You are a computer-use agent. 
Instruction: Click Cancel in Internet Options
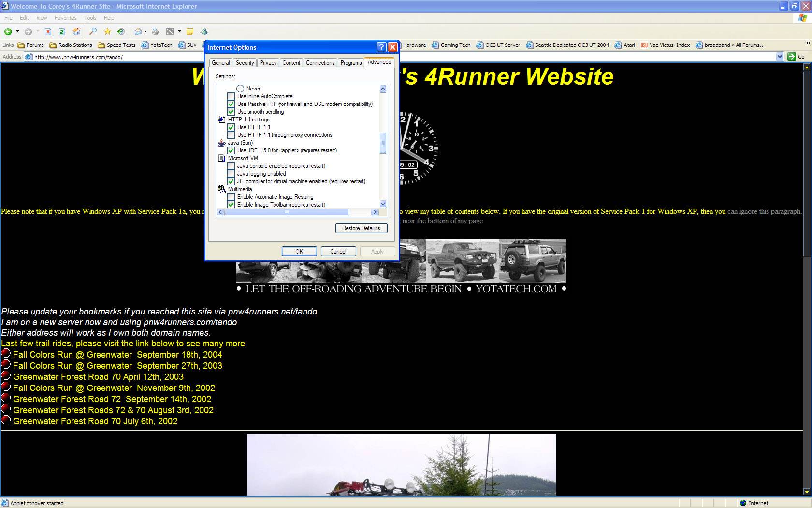pyautogui.click(x=338, y=252)
